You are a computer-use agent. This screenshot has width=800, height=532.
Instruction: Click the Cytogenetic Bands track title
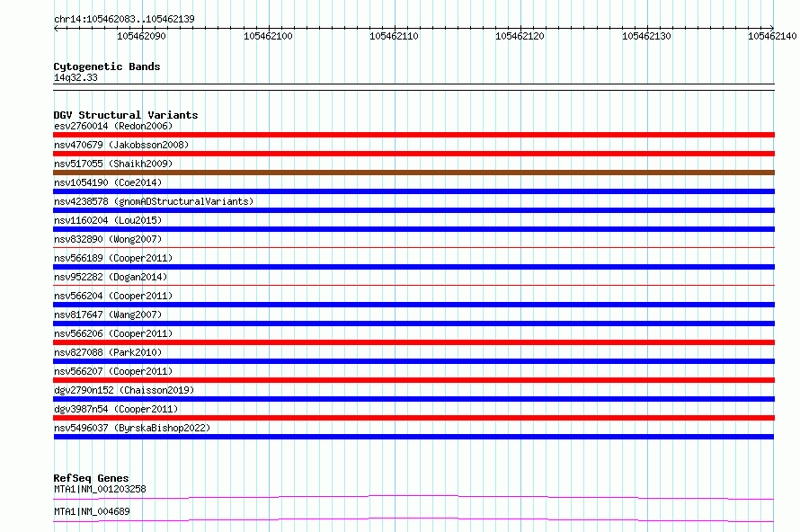107,66
